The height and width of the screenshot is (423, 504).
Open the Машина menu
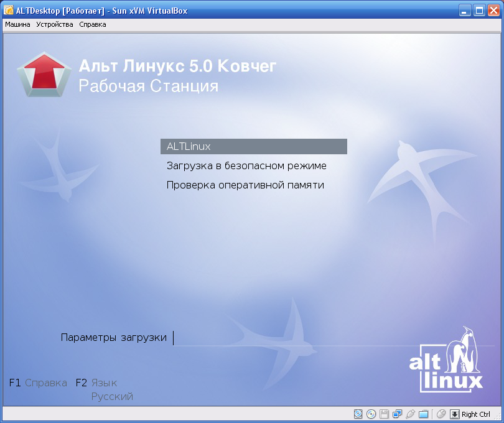pyautogui.click(x=17, y=24)
